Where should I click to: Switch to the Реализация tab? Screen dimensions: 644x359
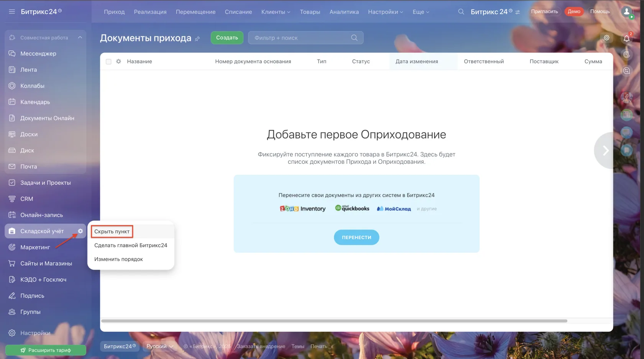pyautogui.click(x=150, y=12)
